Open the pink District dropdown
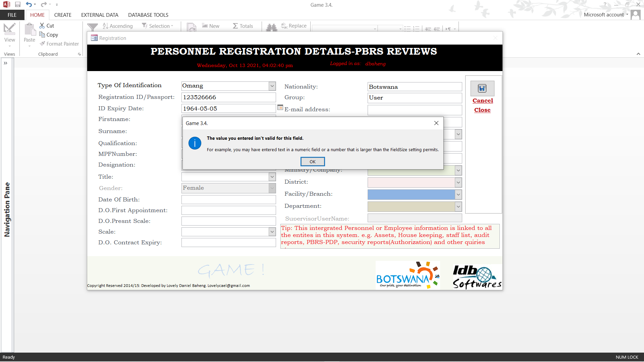 pyautogui.click(x=458, y=183)
